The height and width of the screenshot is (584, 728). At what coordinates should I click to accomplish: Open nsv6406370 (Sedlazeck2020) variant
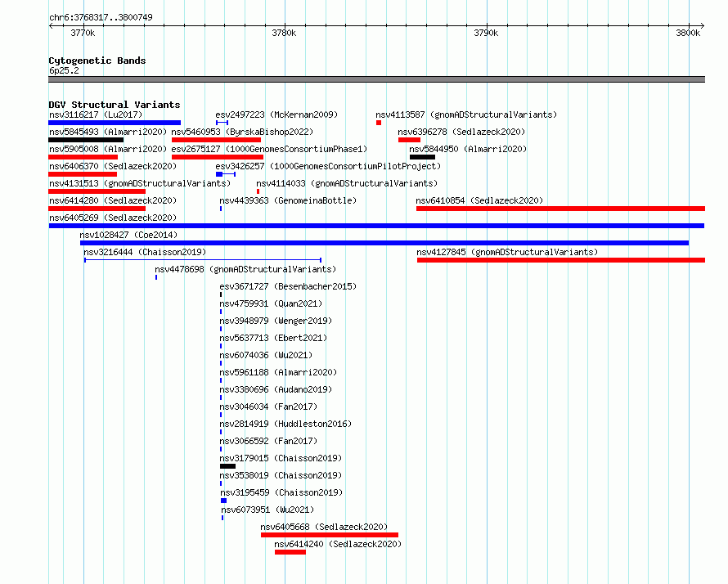point(113,166)
